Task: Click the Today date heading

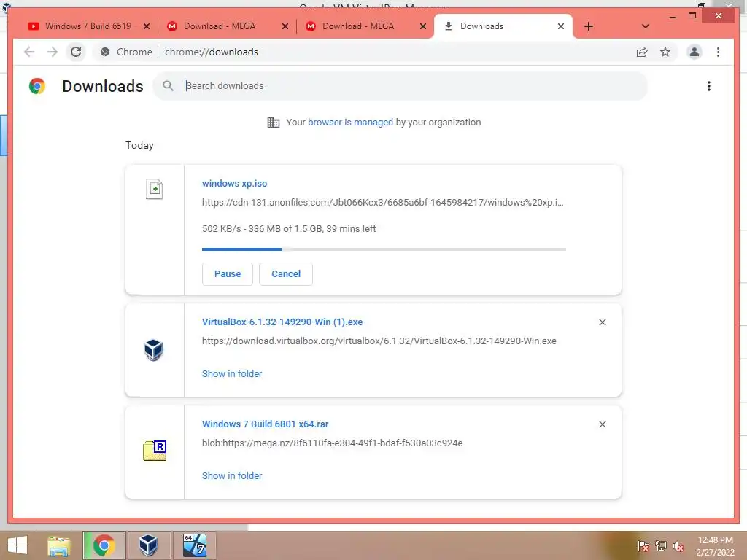Action: pos(139,145)
